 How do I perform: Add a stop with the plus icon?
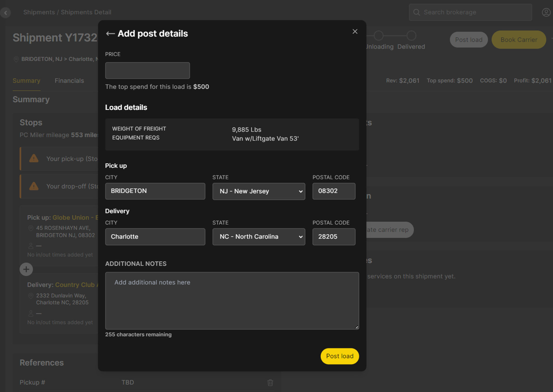tap(26, 269)
